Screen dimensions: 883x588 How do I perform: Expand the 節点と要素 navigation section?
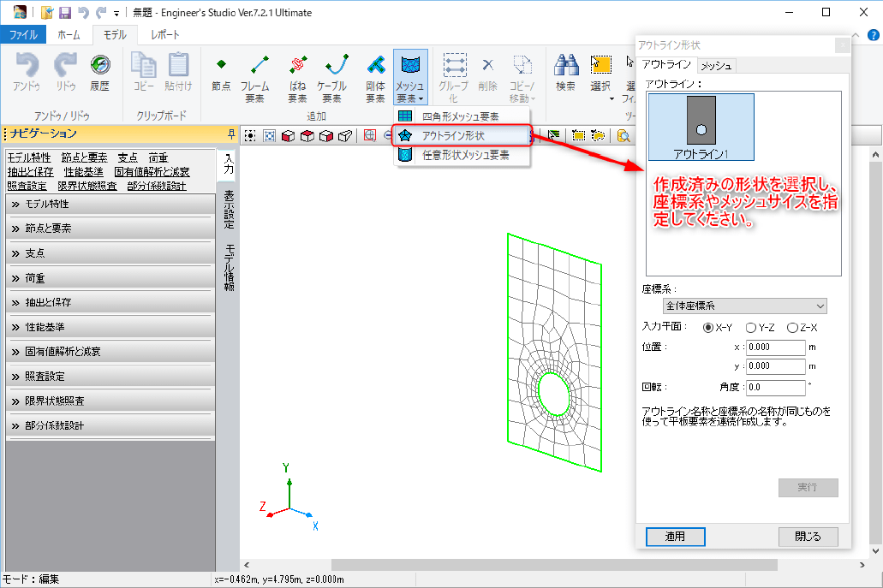coord(110,229)
